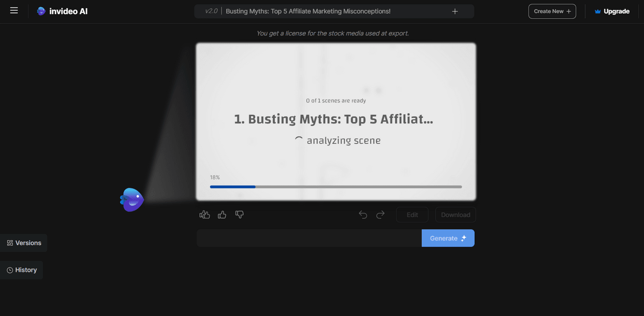Click the Download button

pos(455,214)
